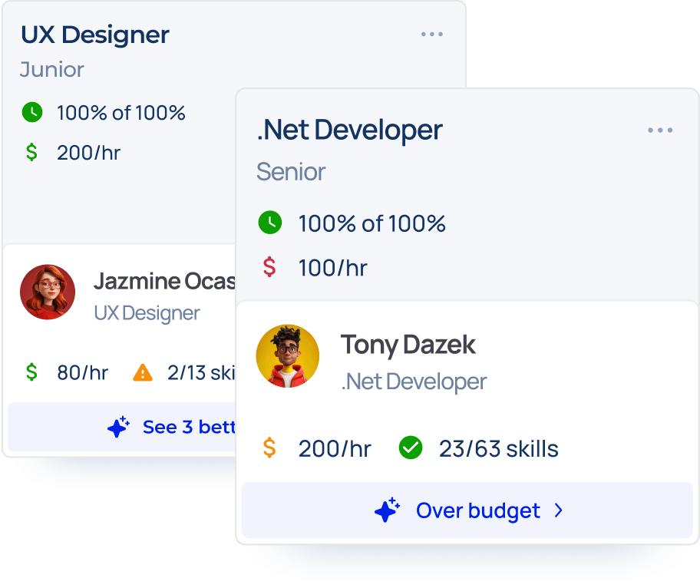This screenshot has height=588, width=700.
Task: Click the green dollar icon showing 200/hr
Action: tap(31, 153)
